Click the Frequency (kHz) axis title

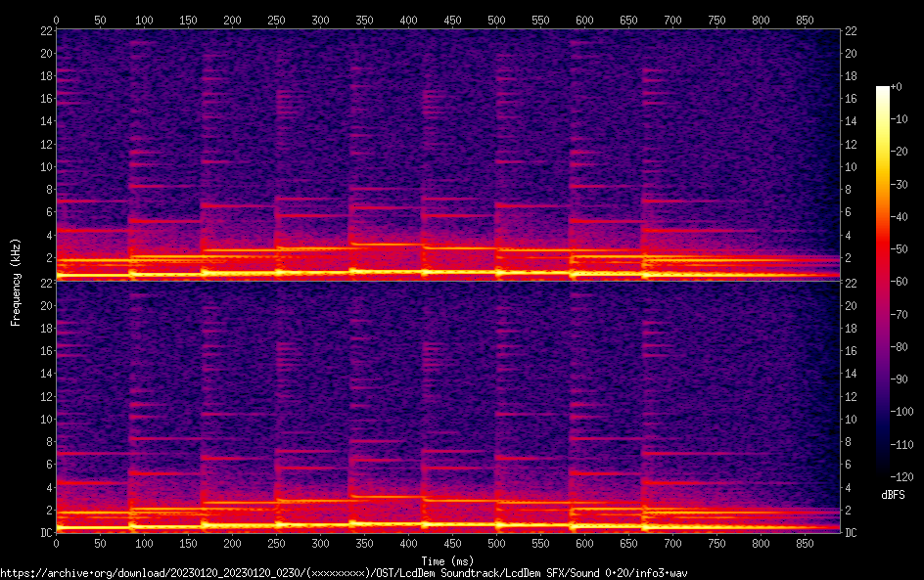click(16, 282)
